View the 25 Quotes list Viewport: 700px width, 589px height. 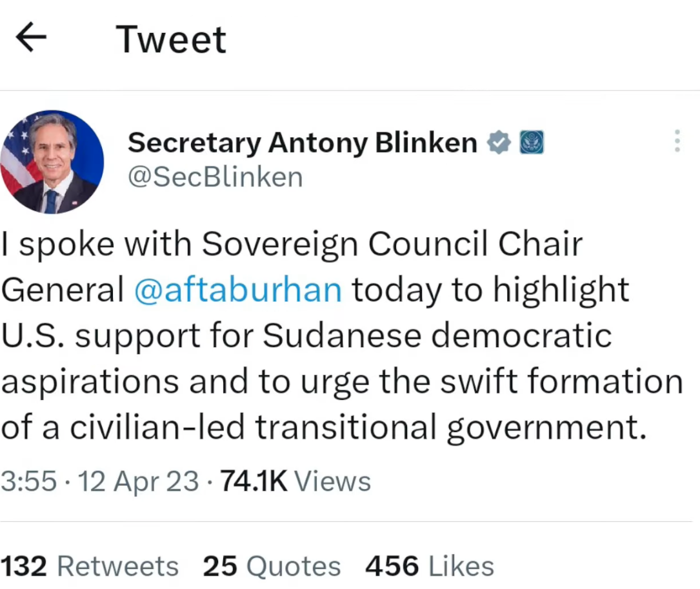point(272,566)
